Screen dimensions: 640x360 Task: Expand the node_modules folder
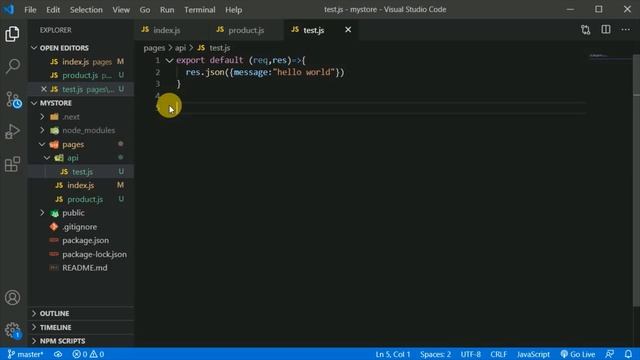pyautogui.click(x=42, y=130)
